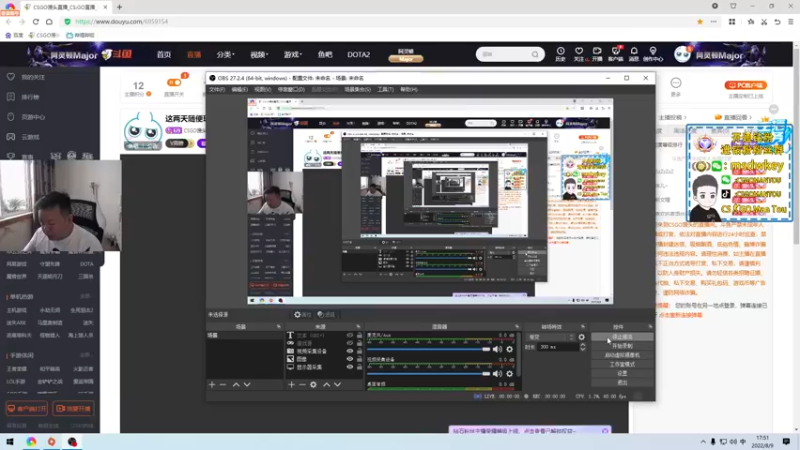Pop out controls dock icon
This screenshot has width=800, height=450.
650,327
